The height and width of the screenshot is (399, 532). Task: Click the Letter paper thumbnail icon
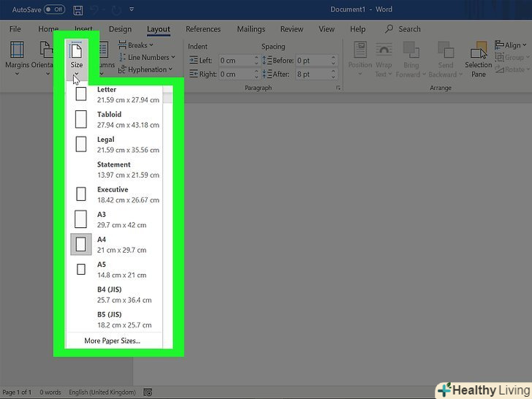80,94
